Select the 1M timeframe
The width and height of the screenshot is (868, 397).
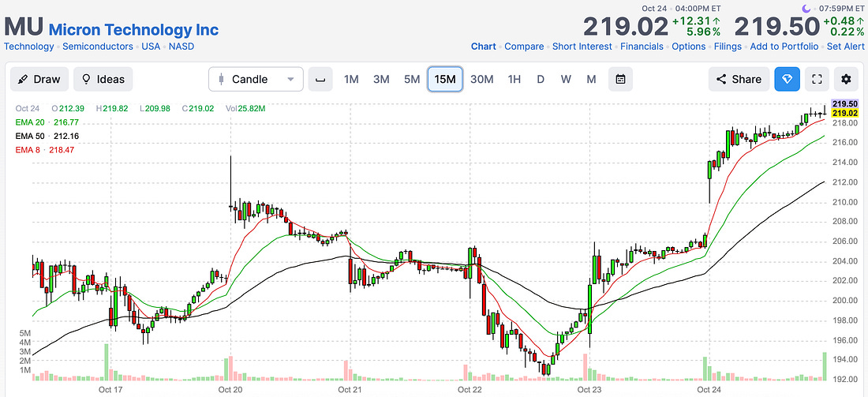[x=351, y=79]
